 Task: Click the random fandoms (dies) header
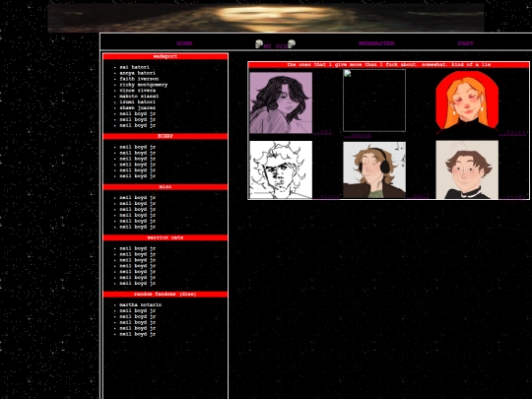[166, 295]
